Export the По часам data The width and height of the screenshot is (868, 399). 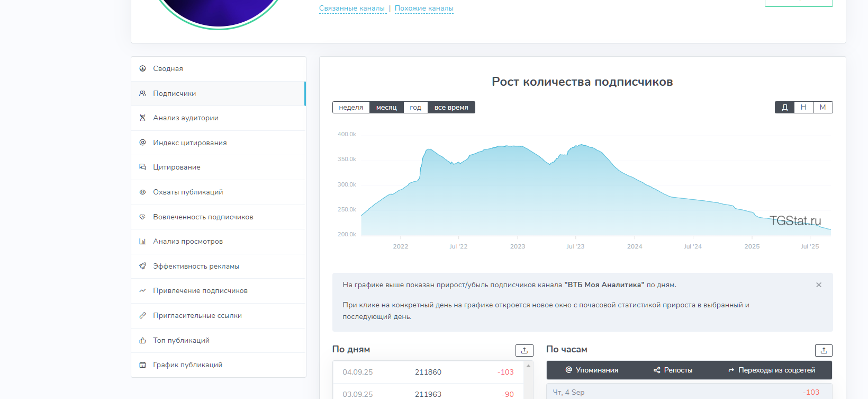click(824, 350)
